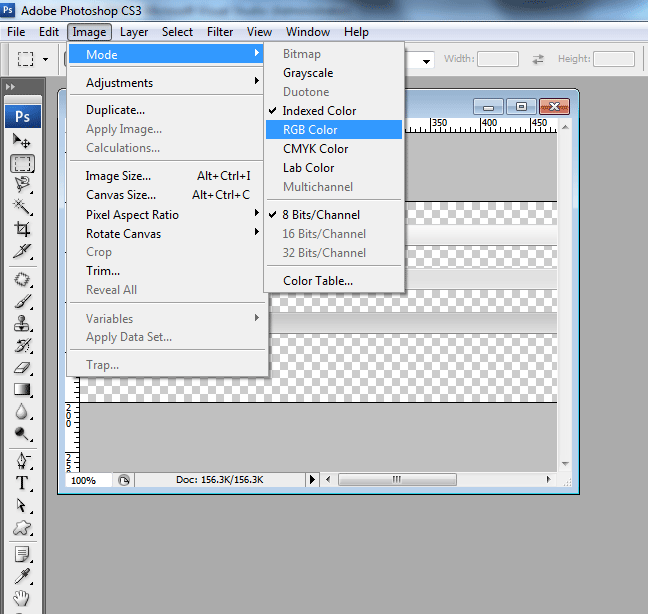Select the Path Selection tool
The image size is (648, 614).
pyautogui.click(x=22, y=505)
